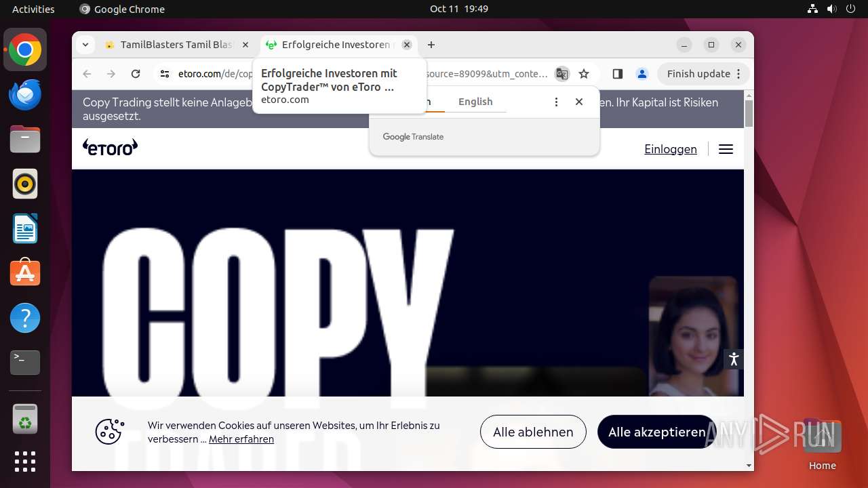868x488 pixels.
Task: Click Alle ablehnen cookie button
Action: coord(533,432)
